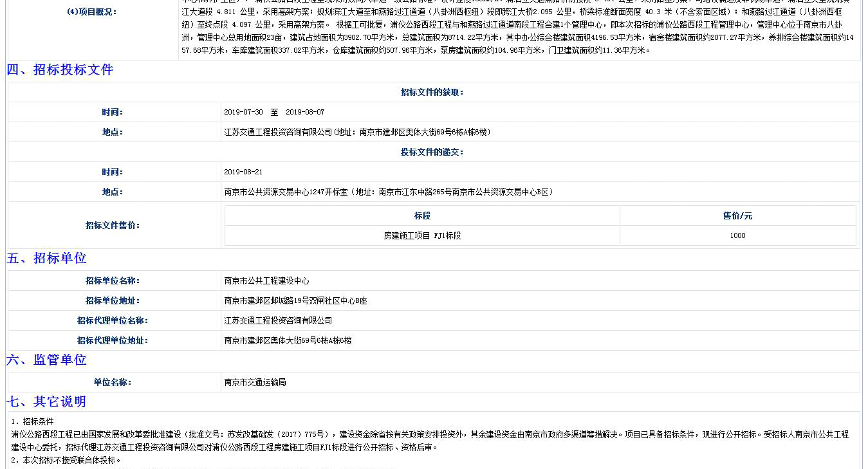The image size is (868, 469).
Task: Click the 单位名称 label under 监管单位
Action: (113, 382)
